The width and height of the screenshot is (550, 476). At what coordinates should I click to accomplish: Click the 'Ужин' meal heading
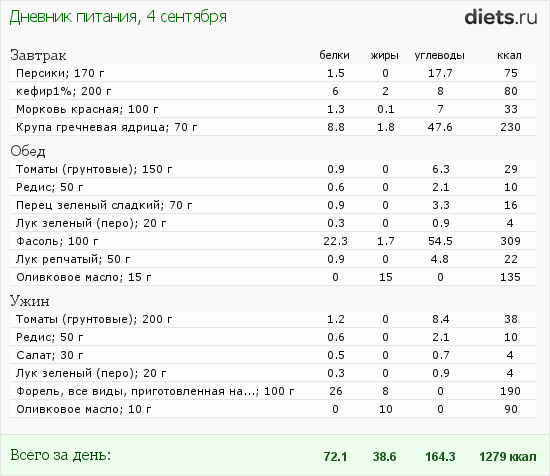pos(29,301)
